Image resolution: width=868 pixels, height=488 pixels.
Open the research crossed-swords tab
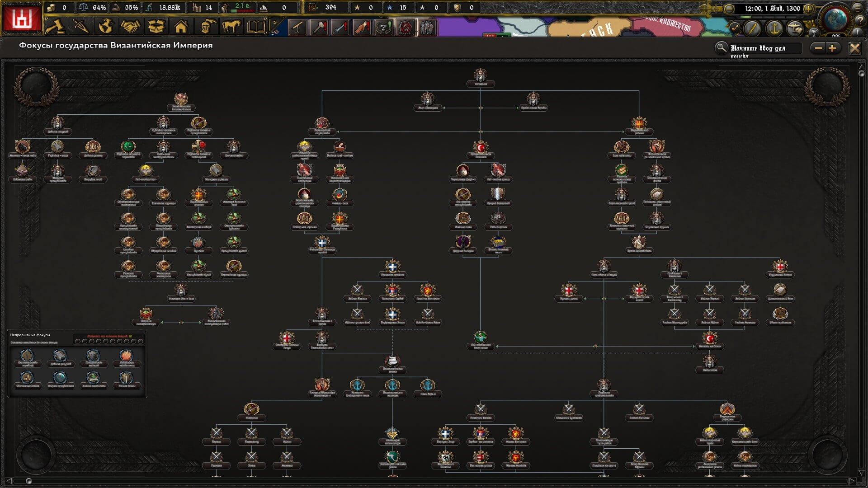81,27
